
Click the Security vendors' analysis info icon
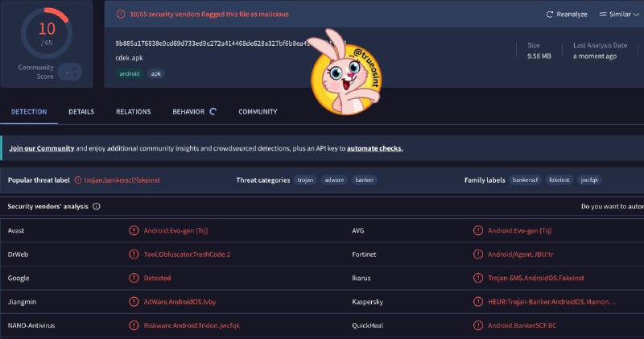point(96,206)
